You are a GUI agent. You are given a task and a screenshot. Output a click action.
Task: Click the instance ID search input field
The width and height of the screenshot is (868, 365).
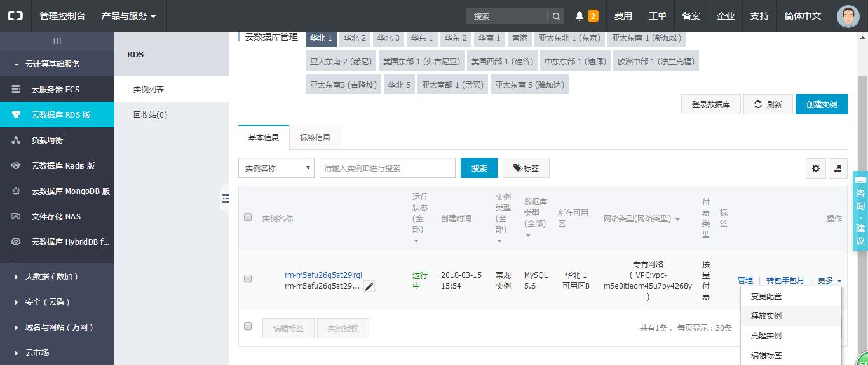[x=388, y=169]
